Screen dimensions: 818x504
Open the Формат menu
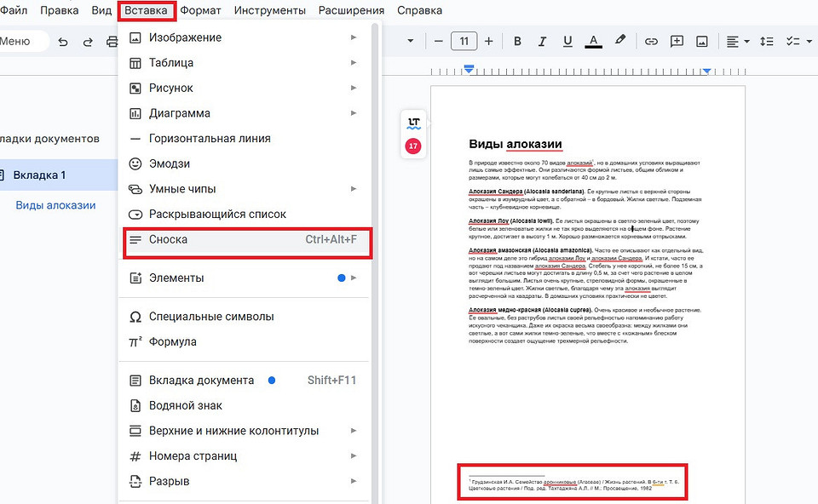coord(194,10)
